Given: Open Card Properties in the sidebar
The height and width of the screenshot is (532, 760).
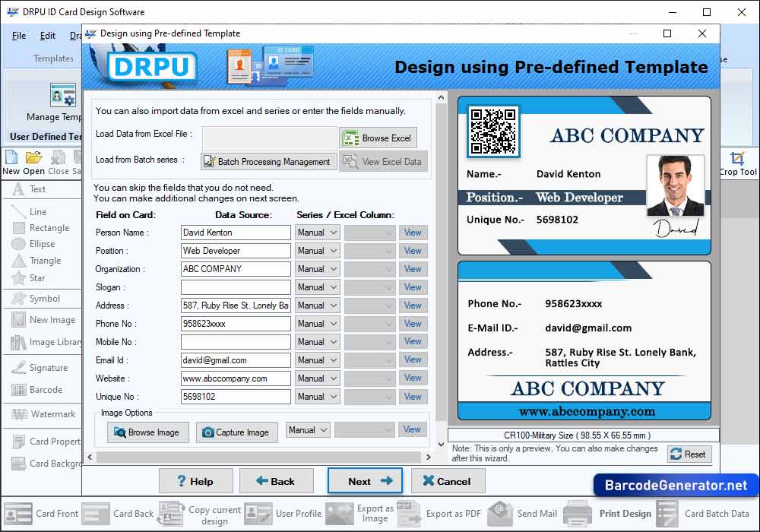Looking at the screenshot, I should pos(46,442).
